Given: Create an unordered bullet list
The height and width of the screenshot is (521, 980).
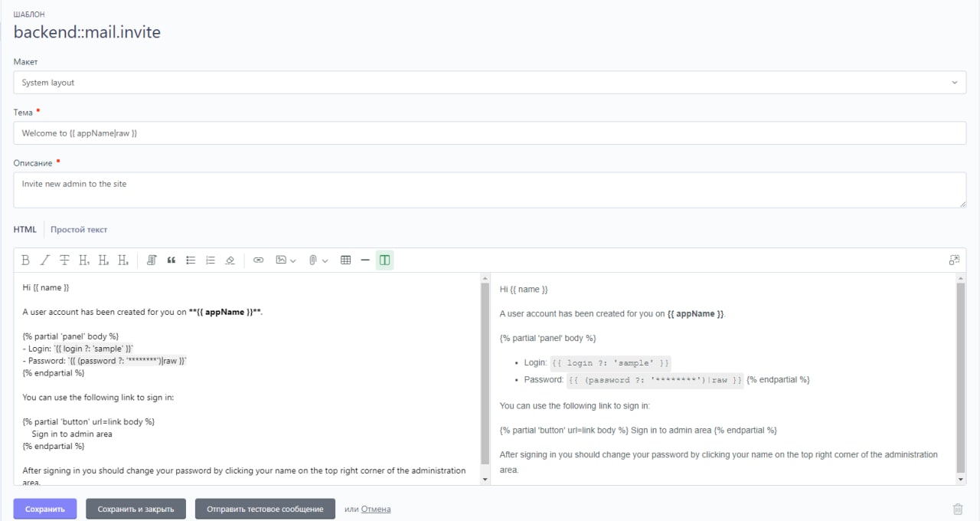Looking at the screenshot, I should click(191, 260).
